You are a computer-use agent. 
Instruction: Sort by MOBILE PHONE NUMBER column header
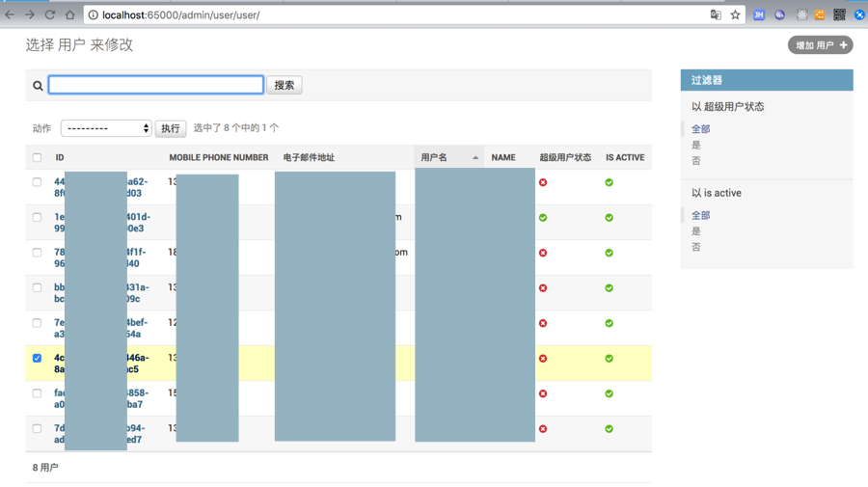(219, 158)
